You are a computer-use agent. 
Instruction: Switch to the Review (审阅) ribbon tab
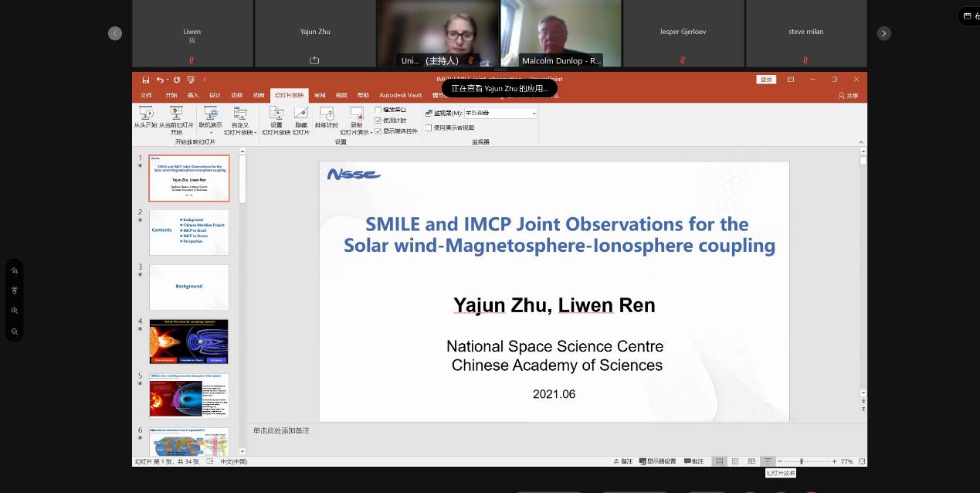point(320,96)
